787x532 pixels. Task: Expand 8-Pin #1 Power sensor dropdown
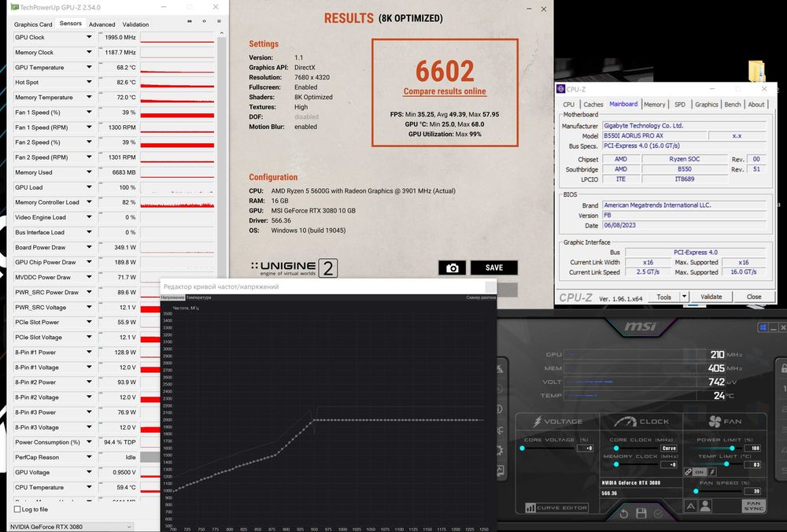[89, 352]
